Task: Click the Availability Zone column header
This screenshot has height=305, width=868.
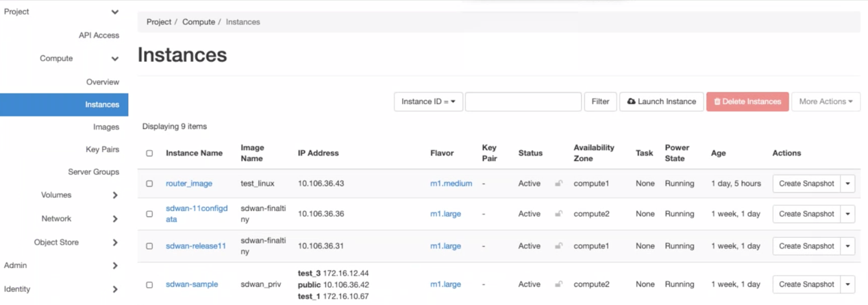Action: point(594,153)
